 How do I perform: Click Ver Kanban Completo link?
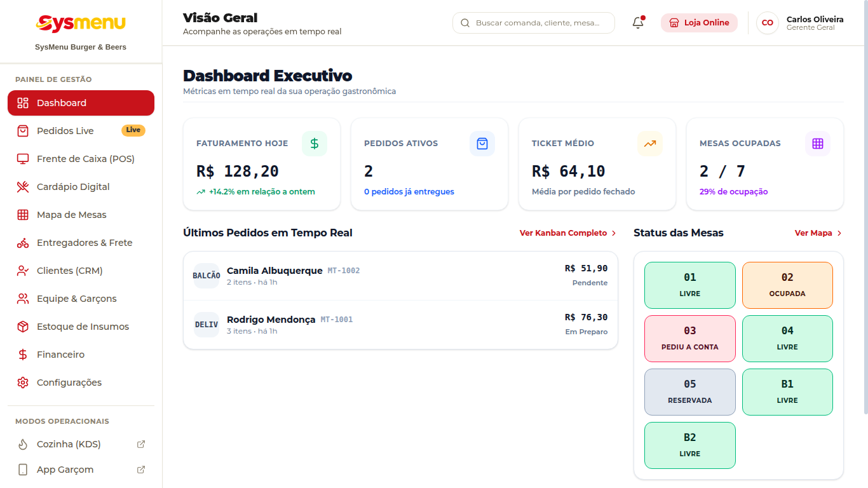pos(568,233)
